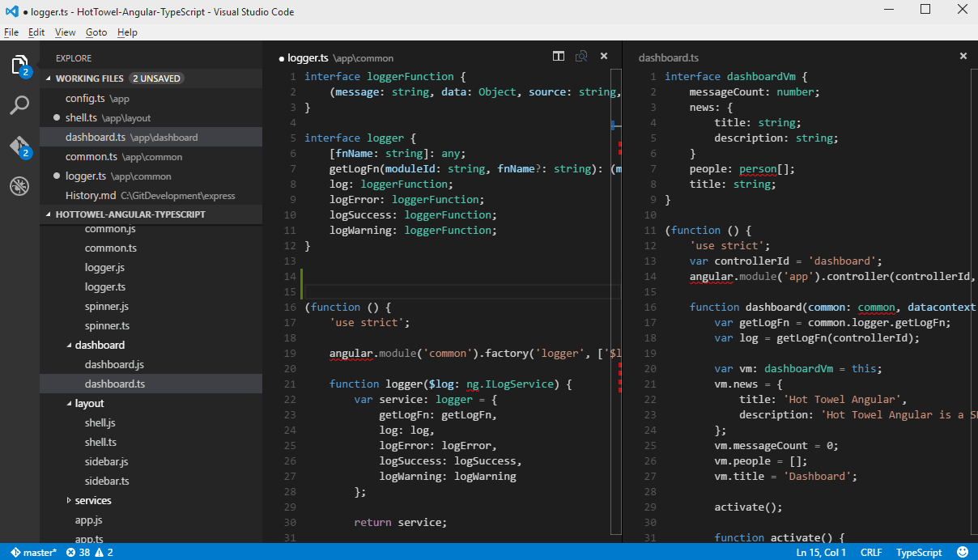Open the Markdown preview icon above the editor
Screen dimensions: 978x560
click(580, 57)
